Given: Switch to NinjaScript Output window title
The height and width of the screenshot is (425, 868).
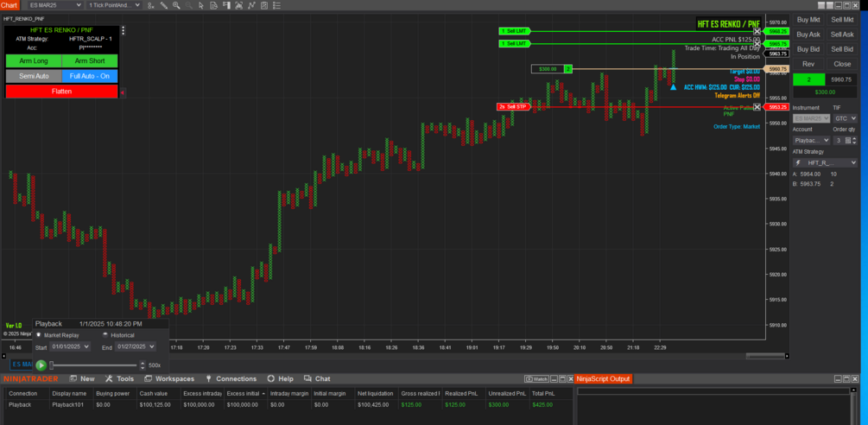Looking at the screenshot, I should pyautogui.click(x=604, y=379).
